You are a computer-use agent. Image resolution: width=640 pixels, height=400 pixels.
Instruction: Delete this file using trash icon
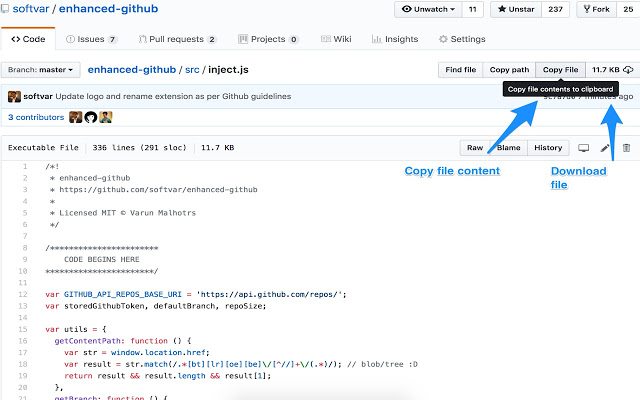click(626, 148)
